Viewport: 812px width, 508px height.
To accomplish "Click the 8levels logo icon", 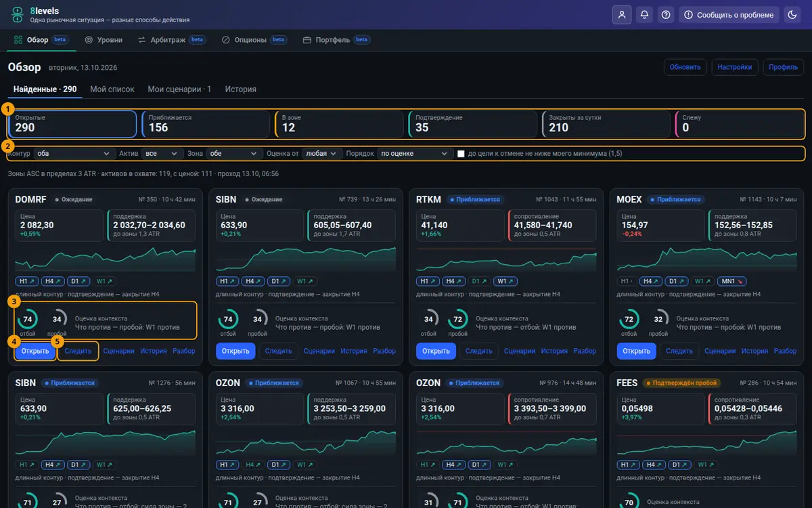I will click(17, 15).
